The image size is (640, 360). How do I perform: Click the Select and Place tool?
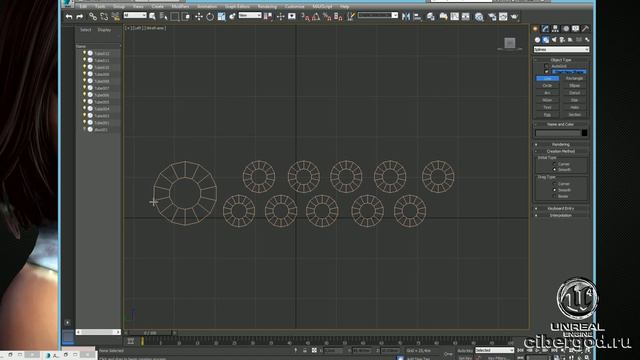[x=232, y=16]
